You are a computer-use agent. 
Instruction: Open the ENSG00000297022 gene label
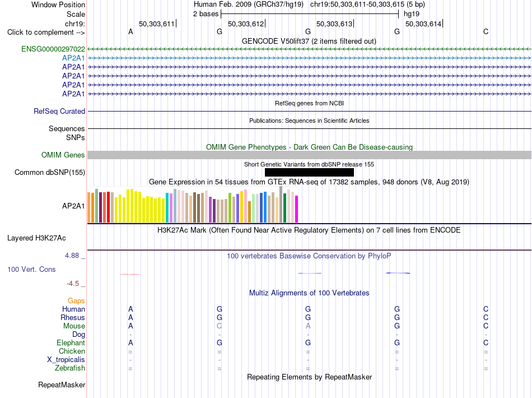pos(53,49)
